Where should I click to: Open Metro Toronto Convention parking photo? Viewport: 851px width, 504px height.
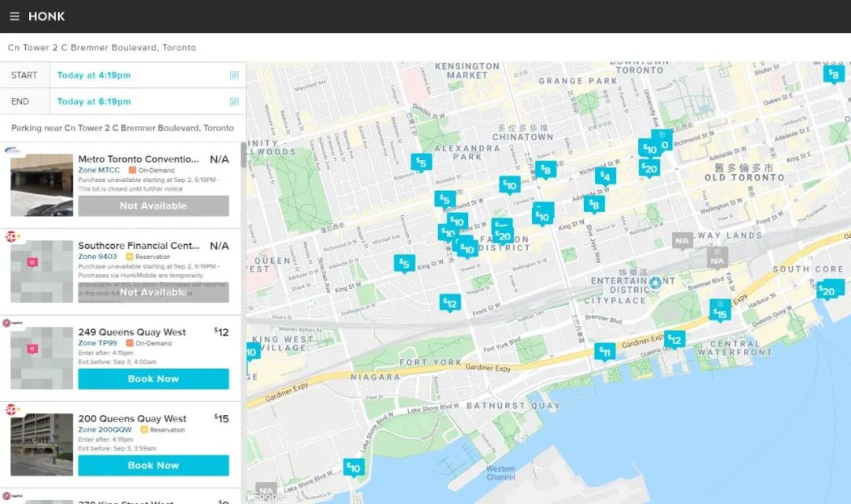click(42, 185)
